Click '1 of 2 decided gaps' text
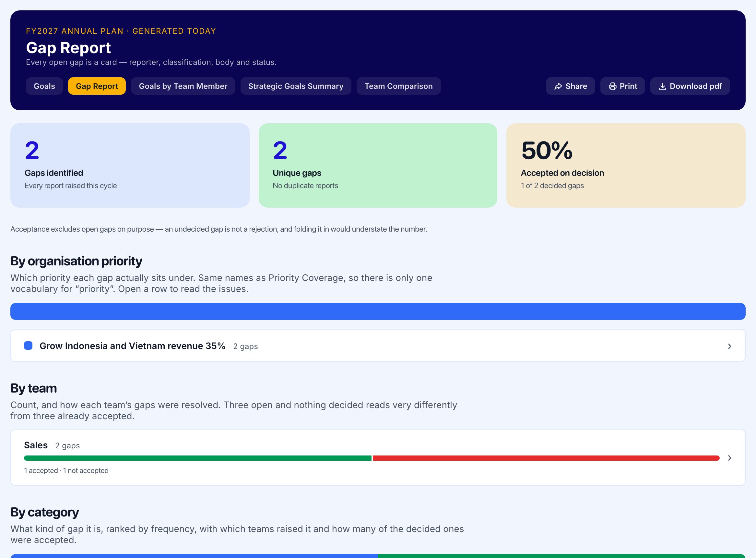 (552, 186)
